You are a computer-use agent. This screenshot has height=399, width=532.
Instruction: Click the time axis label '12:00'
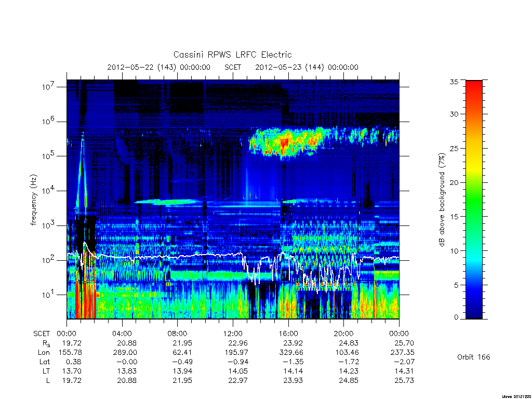(x=233, y=334)
